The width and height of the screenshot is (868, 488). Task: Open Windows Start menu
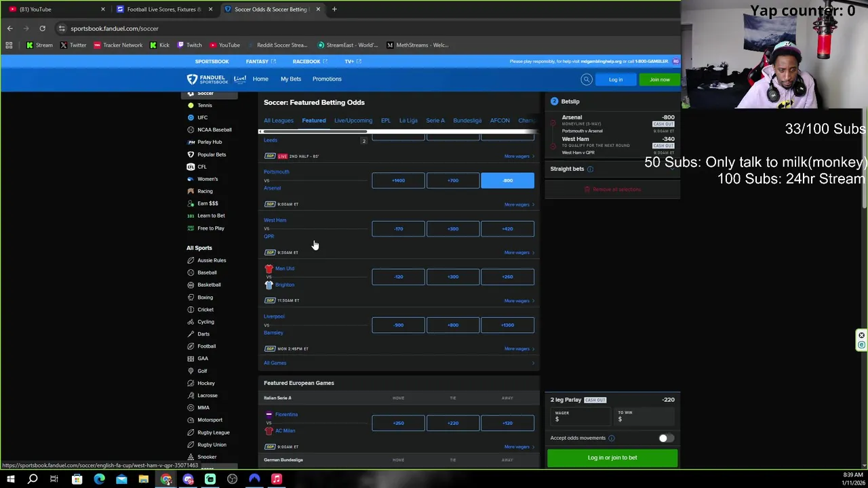(x=10, y=479)
